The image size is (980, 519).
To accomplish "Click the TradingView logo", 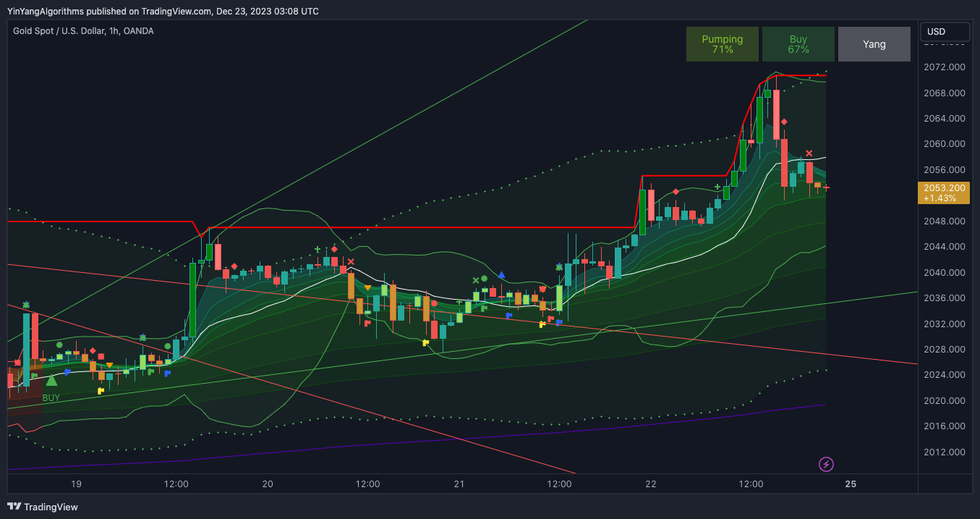I will coord(43,507).
